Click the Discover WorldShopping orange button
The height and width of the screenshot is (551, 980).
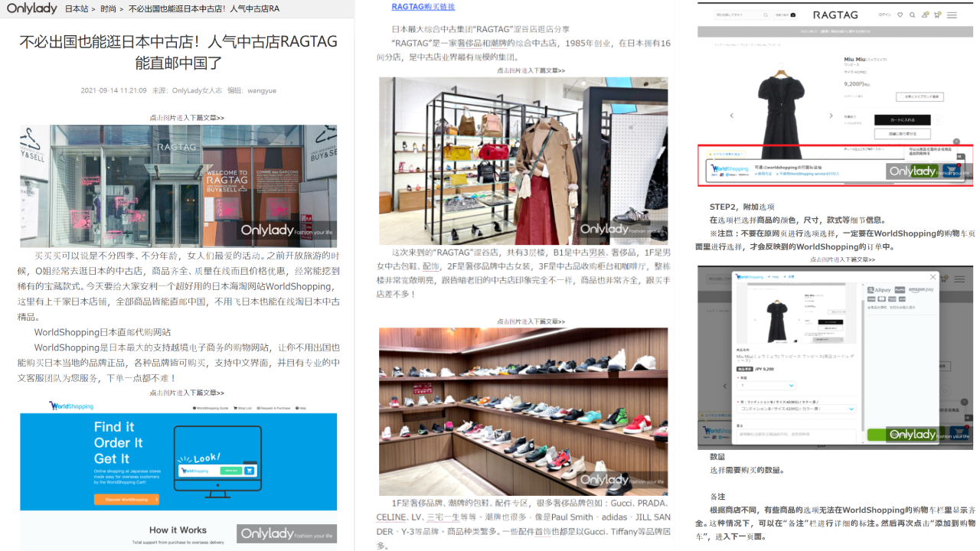[x=126, y=500]
